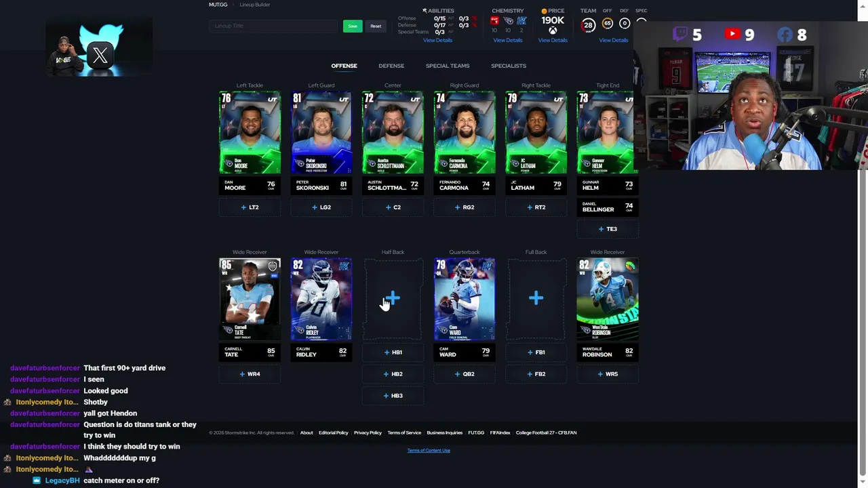
Task: Go to MUT.GG home via breadcrumb
Action: (x=218, y=5)
